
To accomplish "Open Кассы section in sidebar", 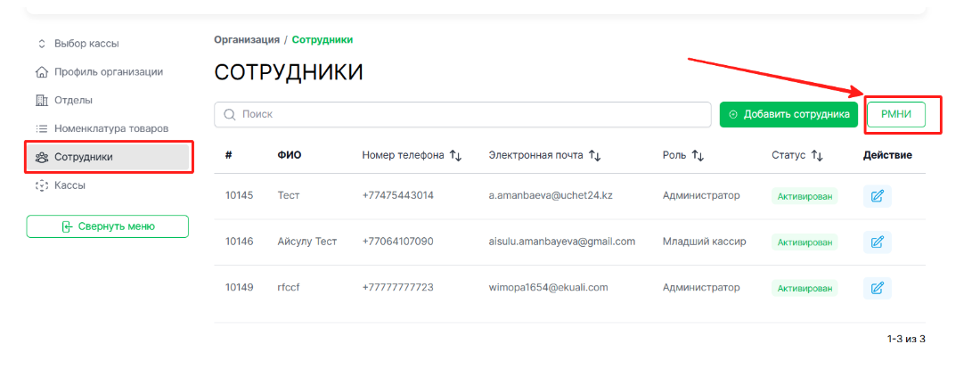I will pos(69,185).
